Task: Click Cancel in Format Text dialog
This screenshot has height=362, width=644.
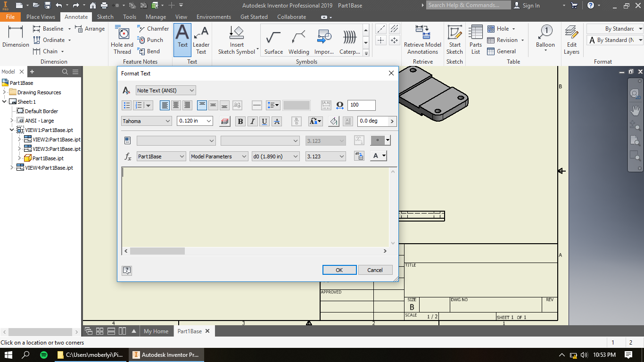Action: tap(375, 270)
